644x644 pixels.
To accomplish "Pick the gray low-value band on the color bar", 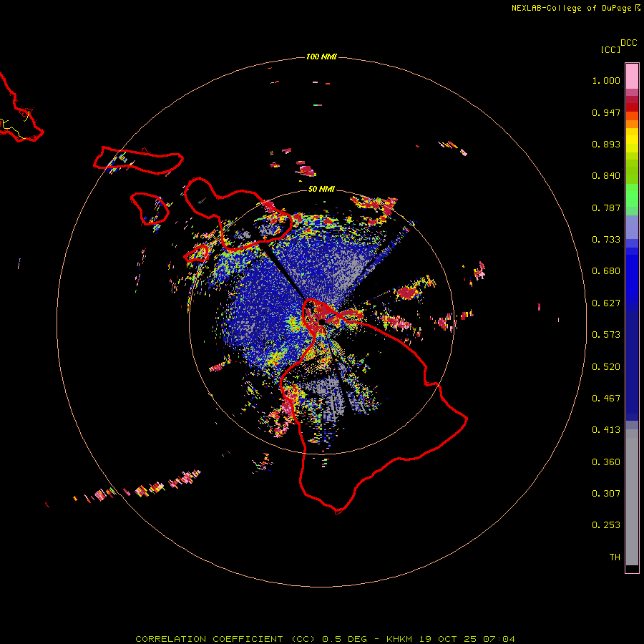I will click(x=632, y=497).
